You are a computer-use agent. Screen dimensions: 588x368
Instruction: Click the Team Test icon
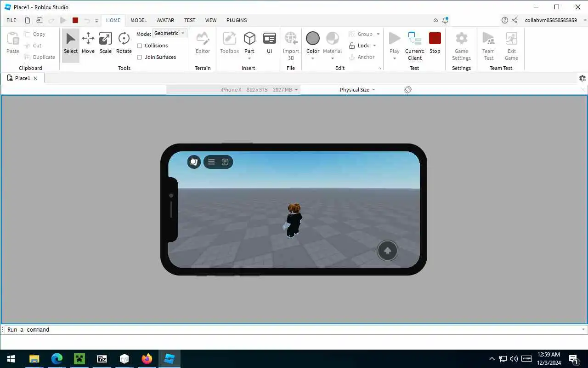(489, 39)
